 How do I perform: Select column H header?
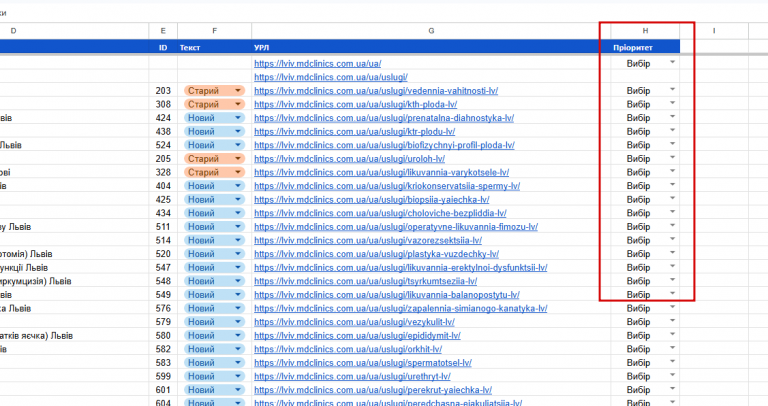pos(645,31)
